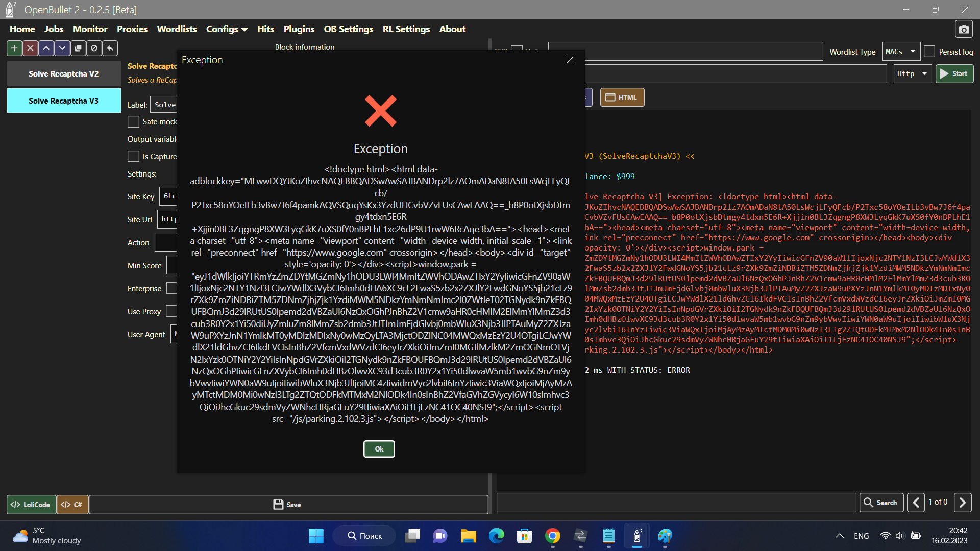
Task: Open Microsoft Edge from taskbar
Action: [496, 536]
